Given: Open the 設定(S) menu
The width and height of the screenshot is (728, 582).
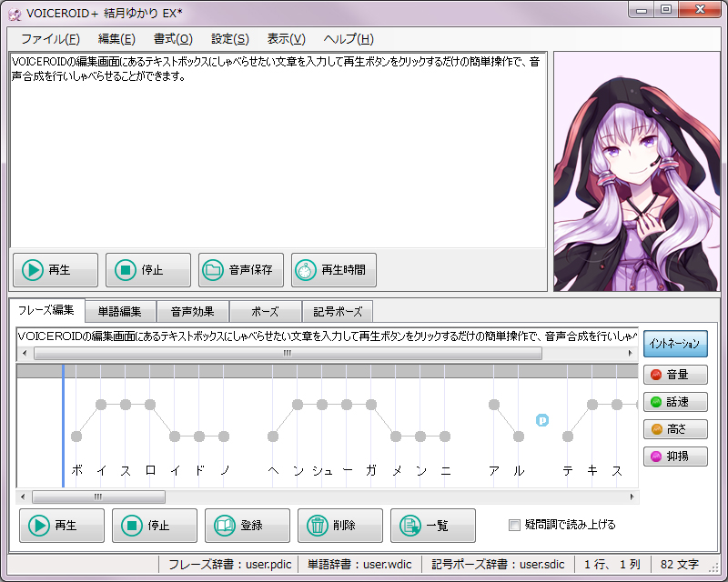Looking at the screenshot, I should [230, 39].
